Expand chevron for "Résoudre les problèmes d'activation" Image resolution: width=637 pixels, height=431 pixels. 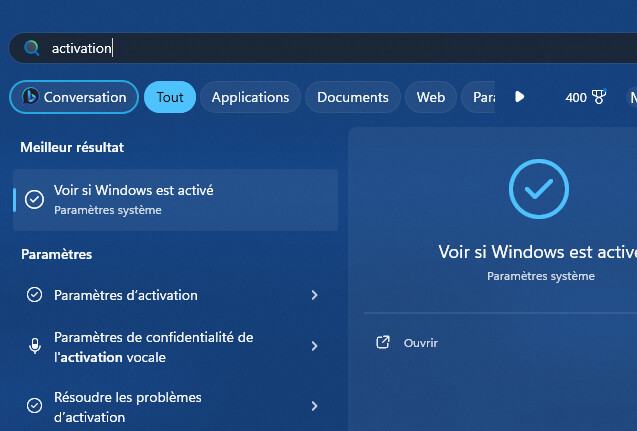point(314,406)
